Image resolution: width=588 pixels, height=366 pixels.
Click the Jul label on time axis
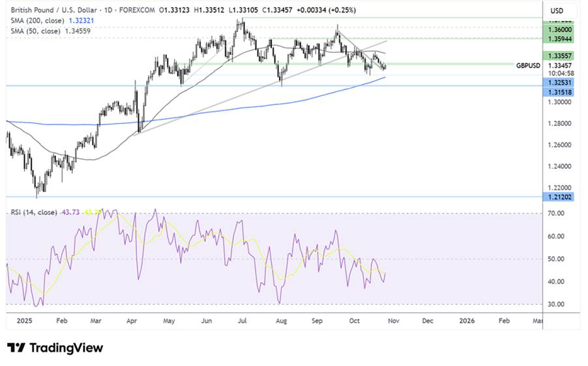tap(243, 320)
